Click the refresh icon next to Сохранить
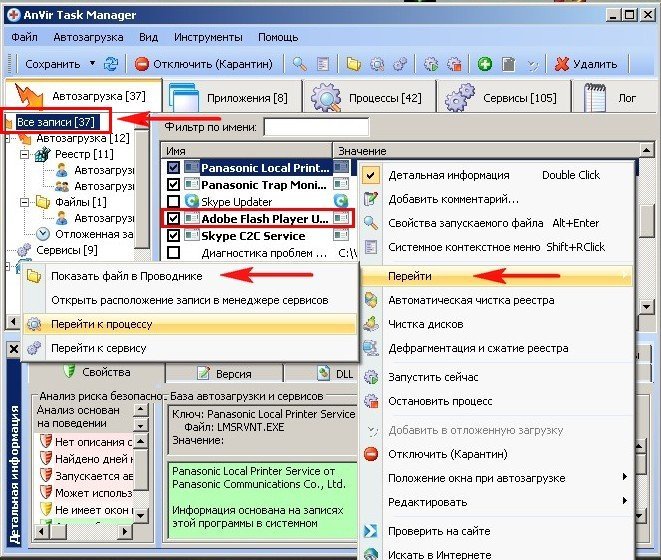The height and width of the screenshot is (560, 661). [x=111, y=64]
